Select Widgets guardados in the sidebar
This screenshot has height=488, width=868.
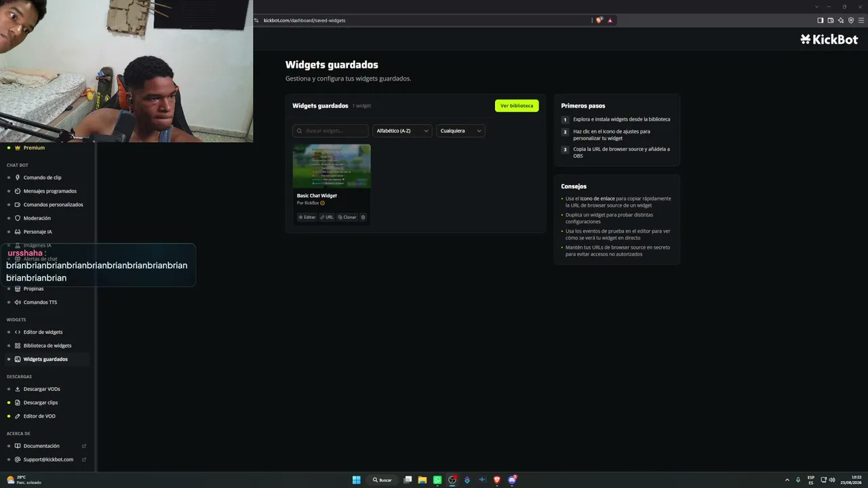click(46, 359)
